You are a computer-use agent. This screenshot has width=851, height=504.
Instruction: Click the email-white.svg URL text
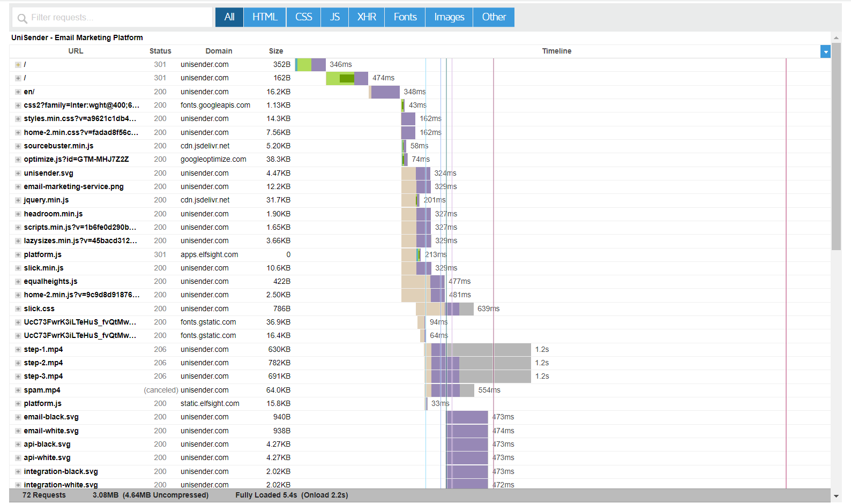tap(51, 431)
